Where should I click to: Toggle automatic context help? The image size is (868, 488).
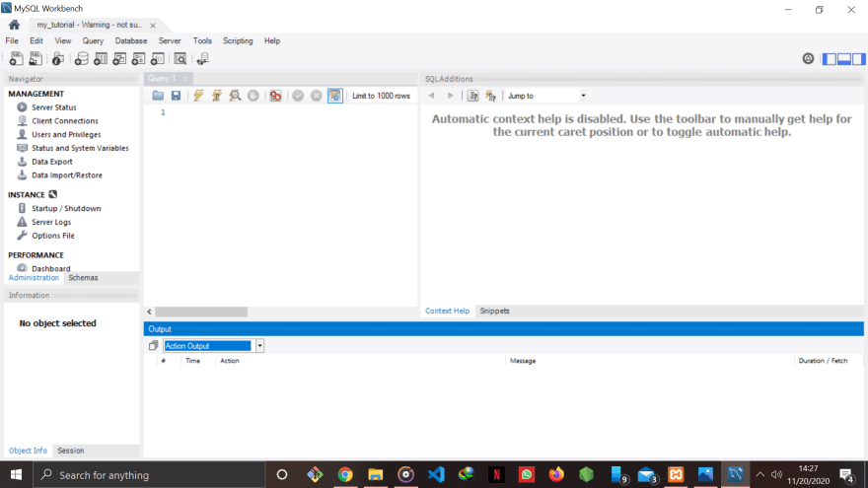[x=491, y=96]
